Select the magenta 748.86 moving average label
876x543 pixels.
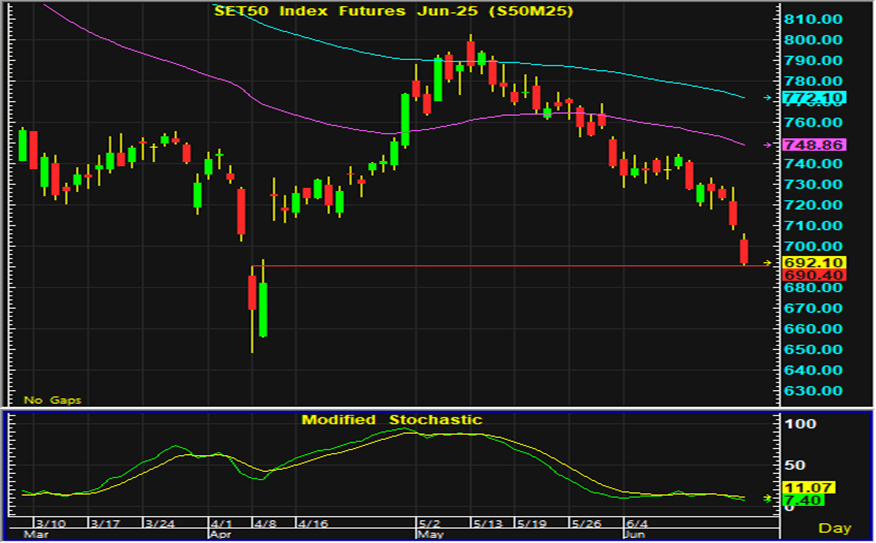click(x=814, y=145)
